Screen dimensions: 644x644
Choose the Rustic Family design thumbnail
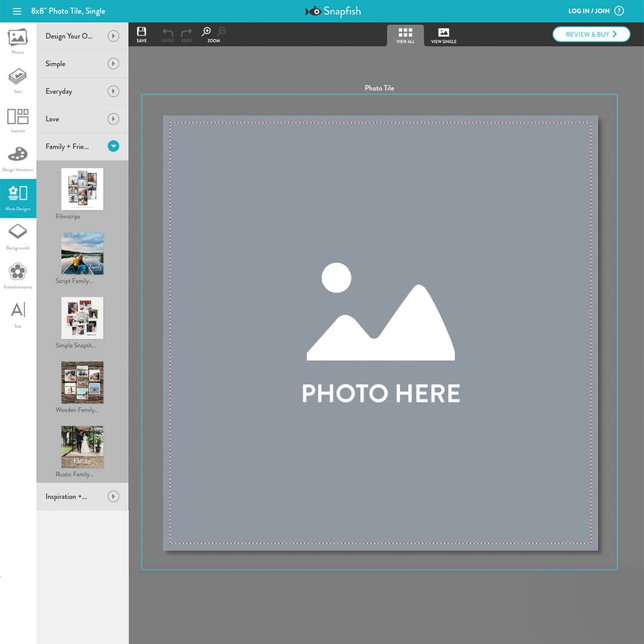tap(82, 447)
